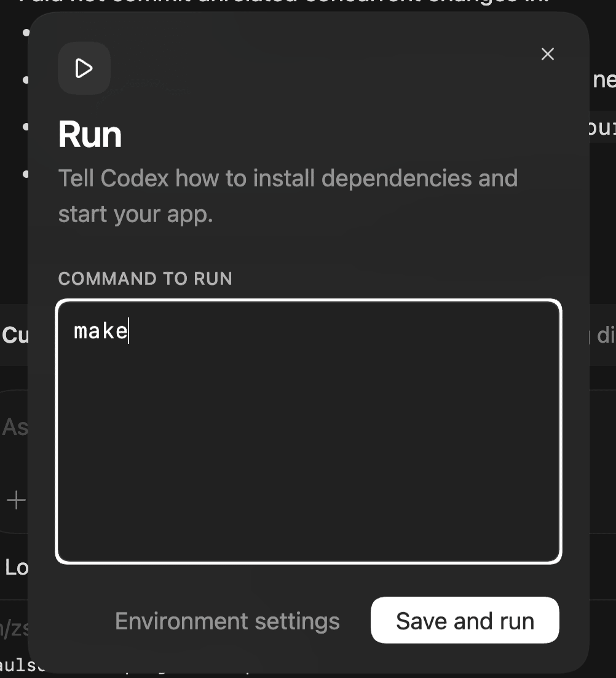This screenshot has height=678, width=616.
Task: Click the Tell Codex description text
Action: pos(288,178)
